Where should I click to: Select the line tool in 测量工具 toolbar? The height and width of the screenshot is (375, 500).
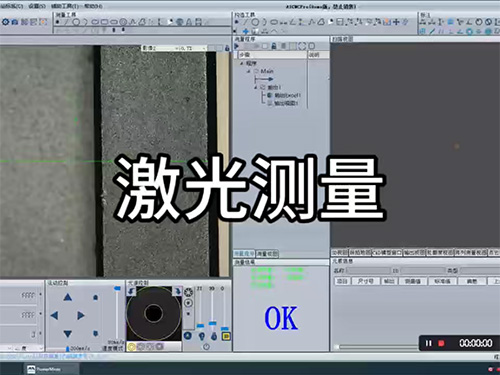[67, 22]
